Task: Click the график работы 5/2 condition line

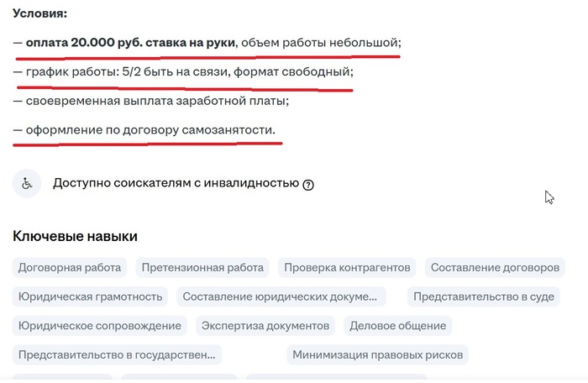Action: [183, 72]
